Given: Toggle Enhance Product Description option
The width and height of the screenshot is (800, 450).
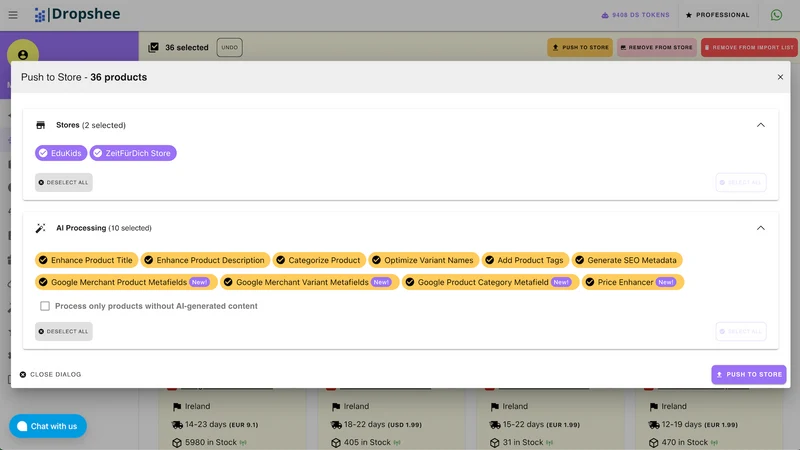Looking at the screenshot, I should (205, 260).
